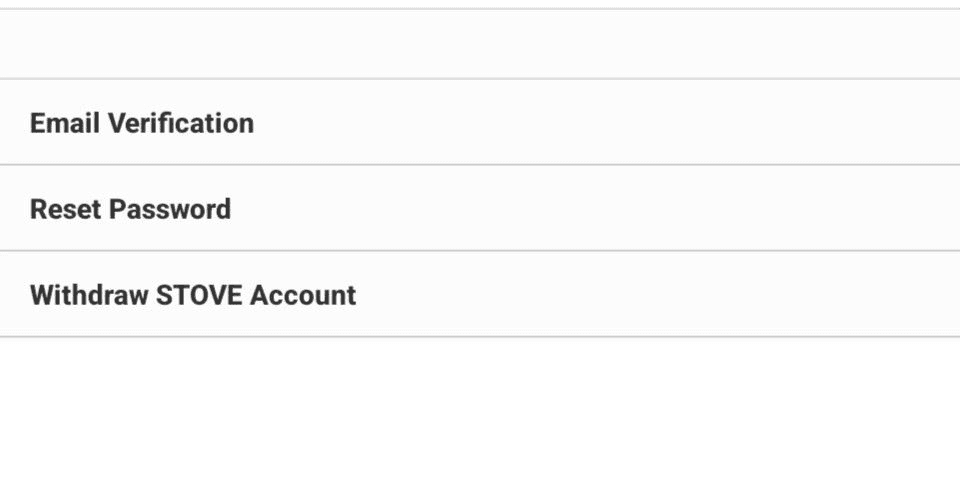Go to account withdrawal for STOVE
The width and height of the screenshot is (960, 480).
[x=480, y=294]
